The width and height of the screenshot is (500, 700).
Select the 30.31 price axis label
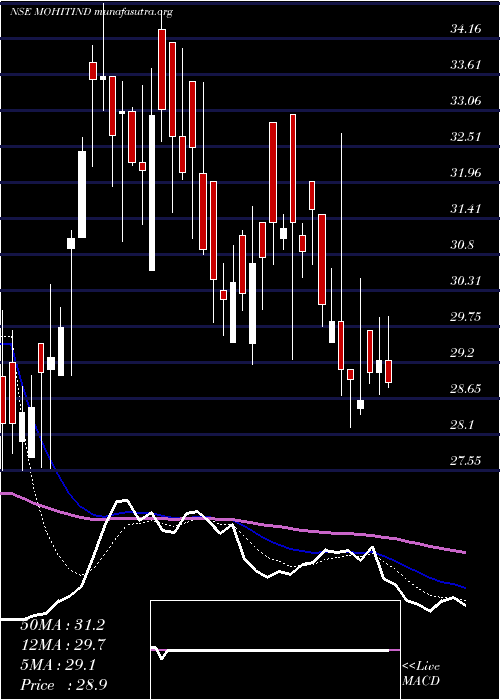point(466,281)
